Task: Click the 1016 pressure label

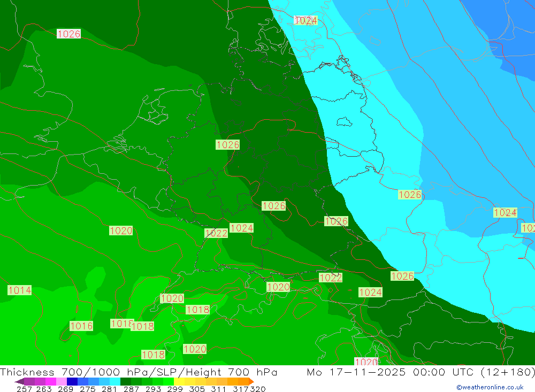Action: coord(81,326)
